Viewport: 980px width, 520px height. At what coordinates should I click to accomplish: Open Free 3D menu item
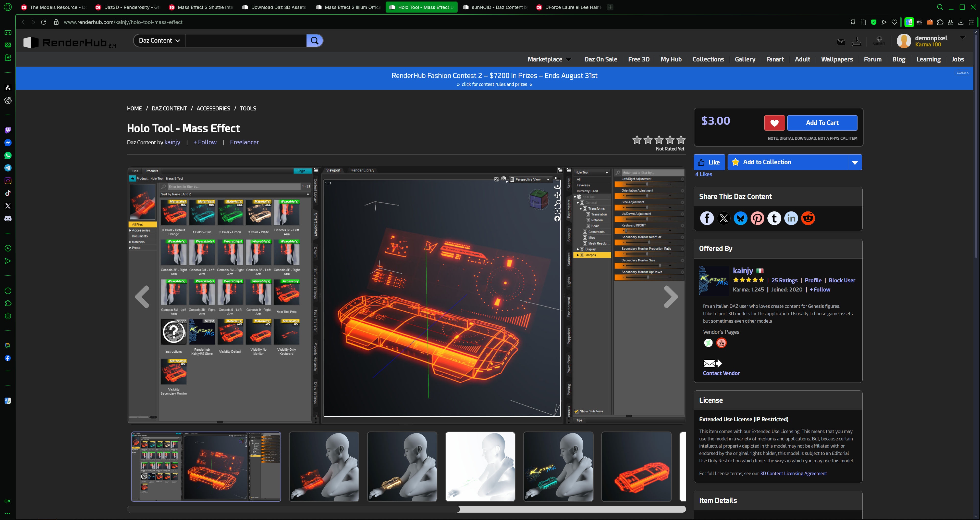tap(639, 59)
